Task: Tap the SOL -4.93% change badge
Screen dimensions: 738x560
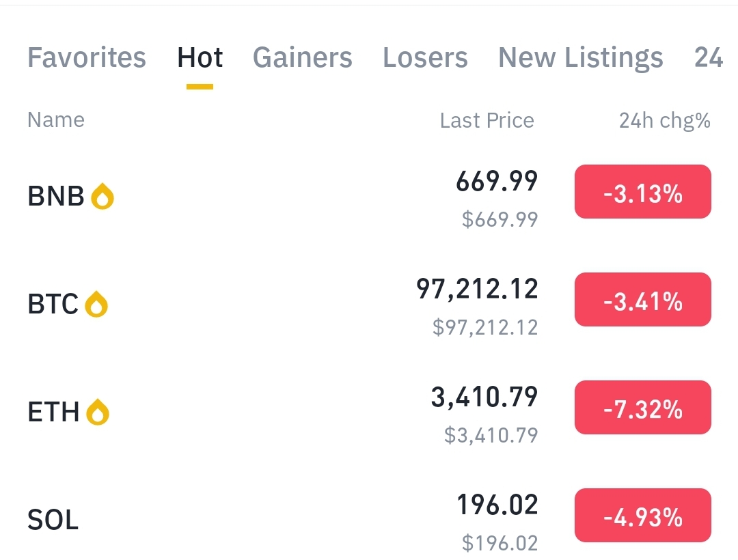Action: (642, 516)
